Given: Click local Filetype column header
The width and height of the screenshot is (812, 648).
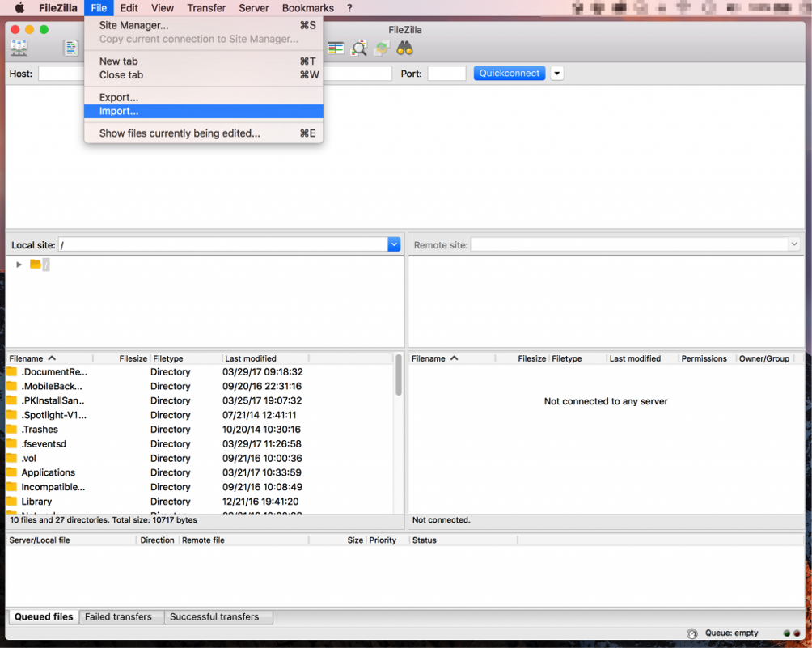Looking at the screenshot, I should coord(186,358).
